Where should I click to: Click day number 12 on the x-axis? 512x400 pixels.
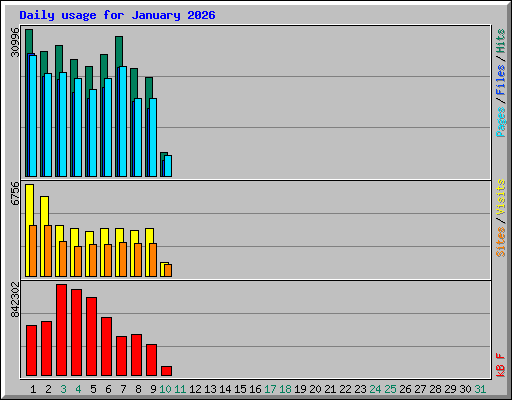tap(195, 389)
